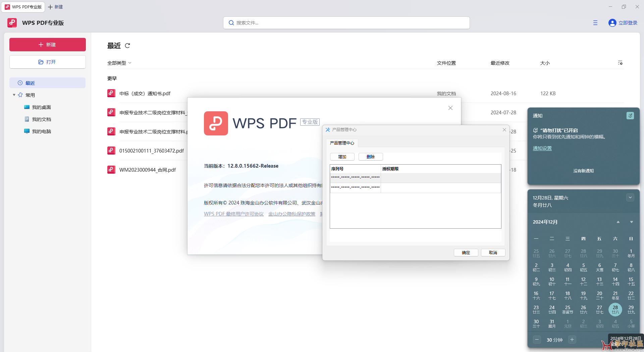Open the WPS PDF 最终用户许可协议 link
Viewport: 644px width, 352px height.
233,214
